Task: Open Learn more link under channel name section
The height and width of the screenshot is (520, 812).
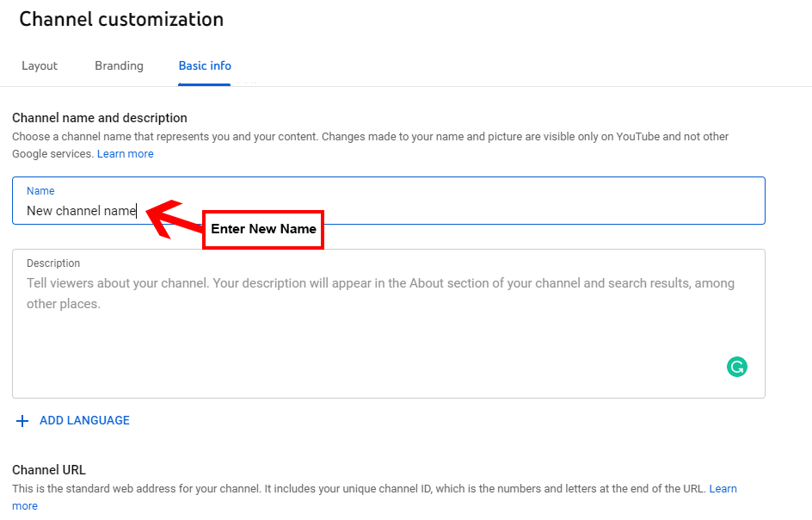Action: coord(126,154)
